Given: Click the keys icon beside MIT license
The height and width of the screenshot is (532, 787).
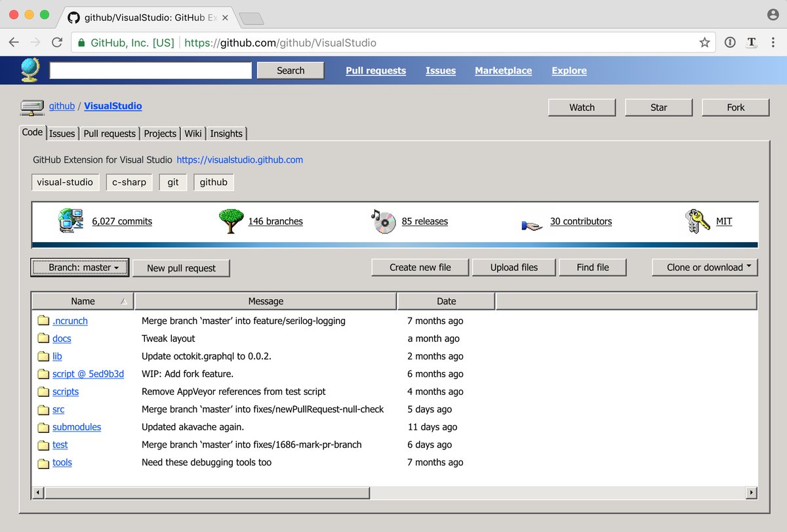Looking at the screenshot, I should pos(697,221).
